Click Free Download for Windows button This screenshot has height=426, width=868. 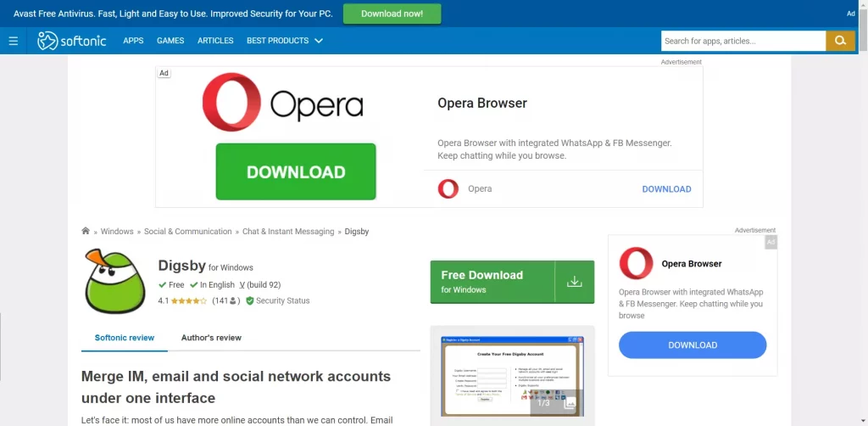[x=512, y=282]
